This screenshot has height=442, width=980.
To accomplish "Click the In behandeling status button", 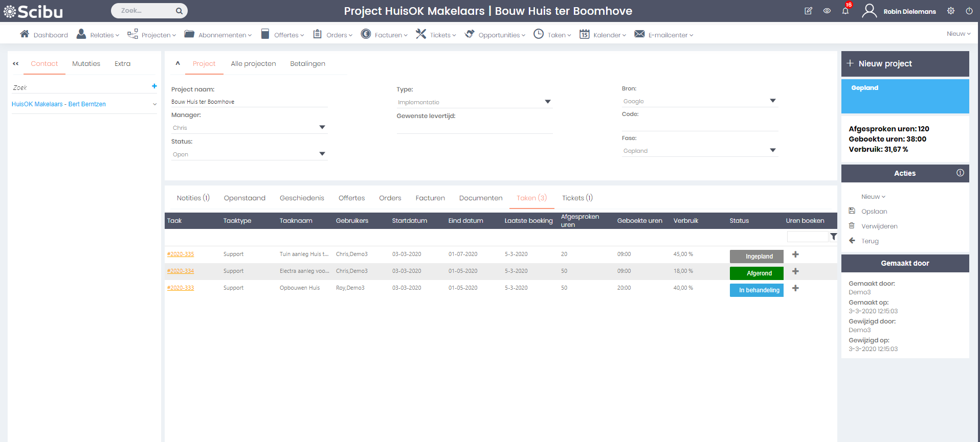I will tap(756, 290).
